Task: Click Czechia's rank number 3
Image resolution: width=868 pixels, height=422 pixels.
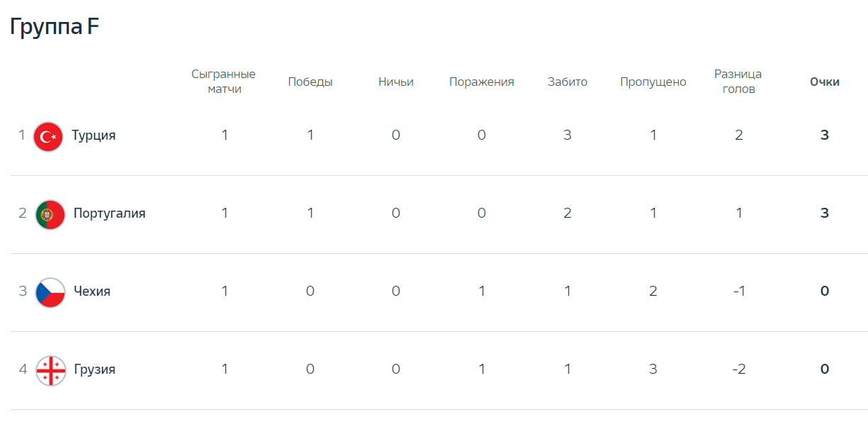Action: coord(23,291)
